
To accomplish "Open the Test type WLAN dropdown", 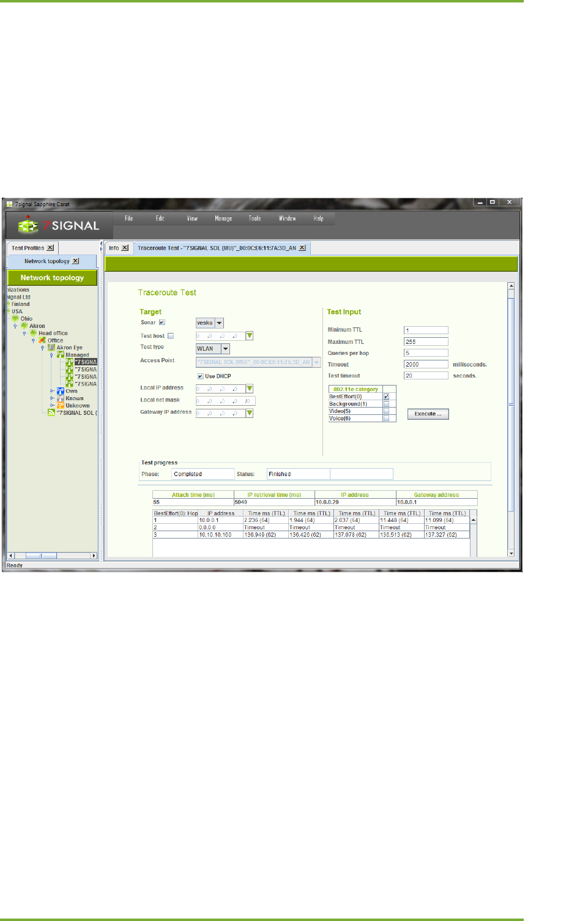I will click(x=225, y=349).
